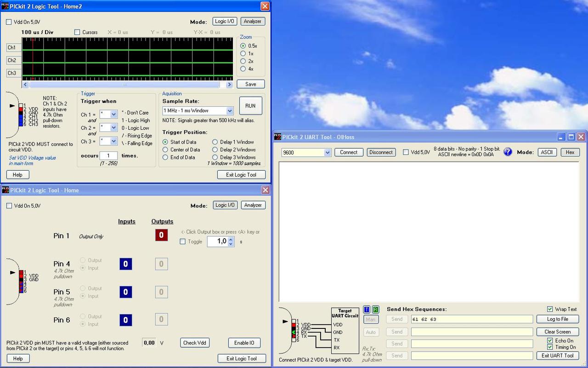Viewport: 588px width, 368px height.
Task: Choose Delay 3 Windows trigger position
Action: 215,157
